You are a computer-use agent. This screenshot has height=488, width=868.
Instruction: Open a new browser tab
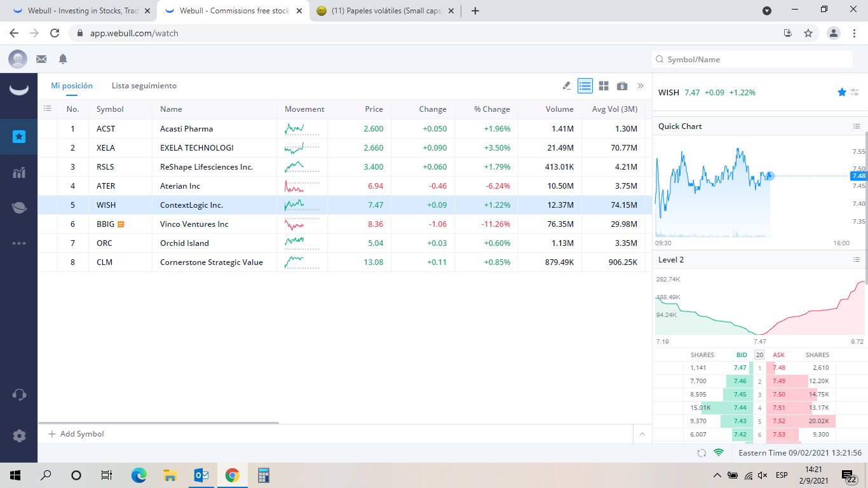(475, 11)
